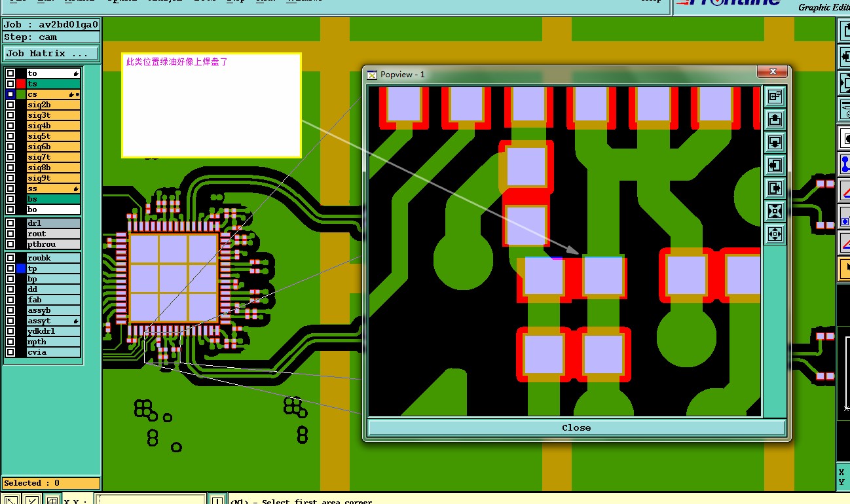Toggle display checkbox for layer ts
This screenshot has height=504, width=850.
10,84
